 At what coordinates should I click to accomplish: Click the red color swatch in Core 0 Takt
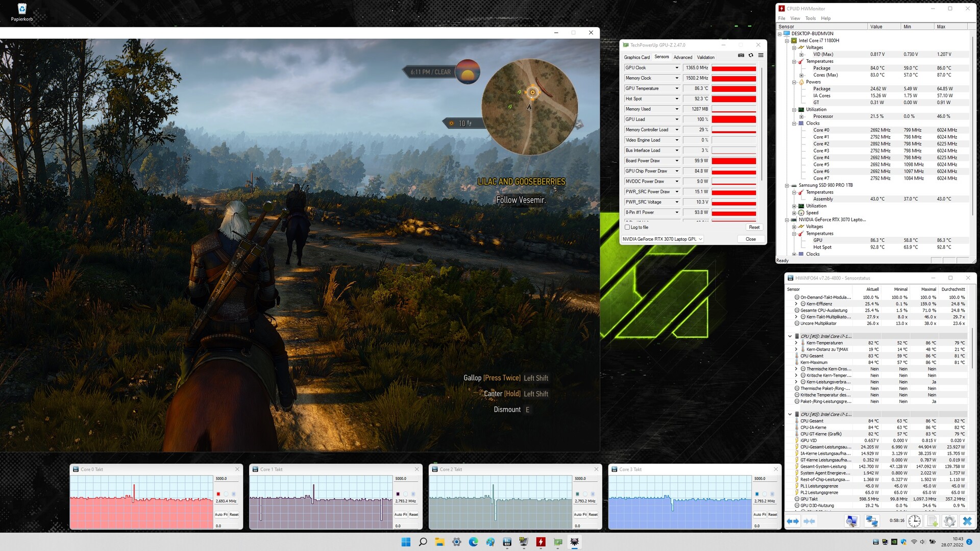218,494
